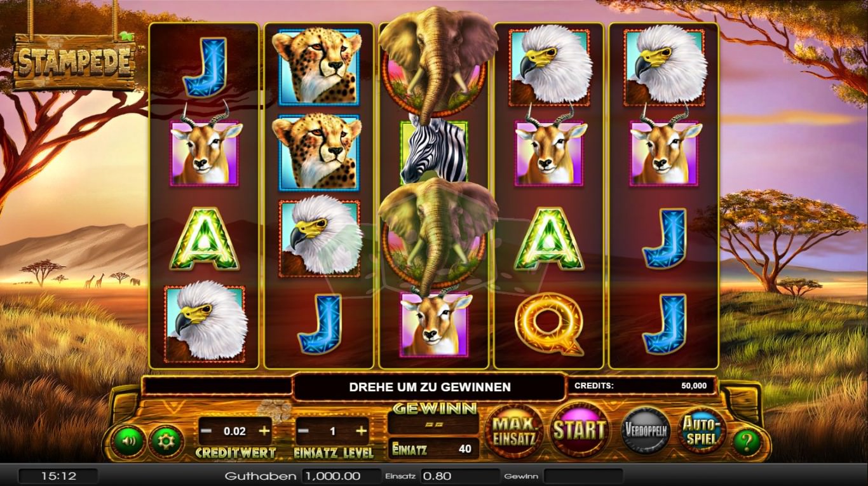868x486 pixels.
Task: Lower Einsatz Level with minus button
Action: 304,431
